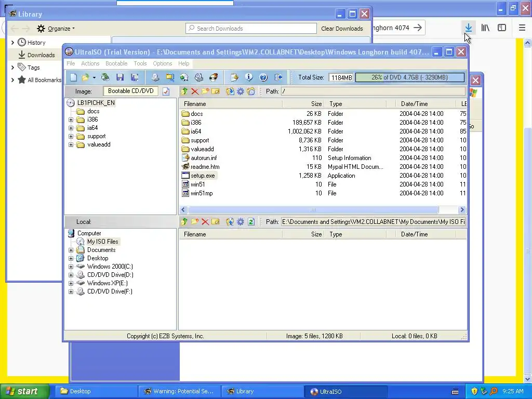Click Clear Downloads in the Library window
The width and height of the screenshot is (532, 399).
[342, 29]
